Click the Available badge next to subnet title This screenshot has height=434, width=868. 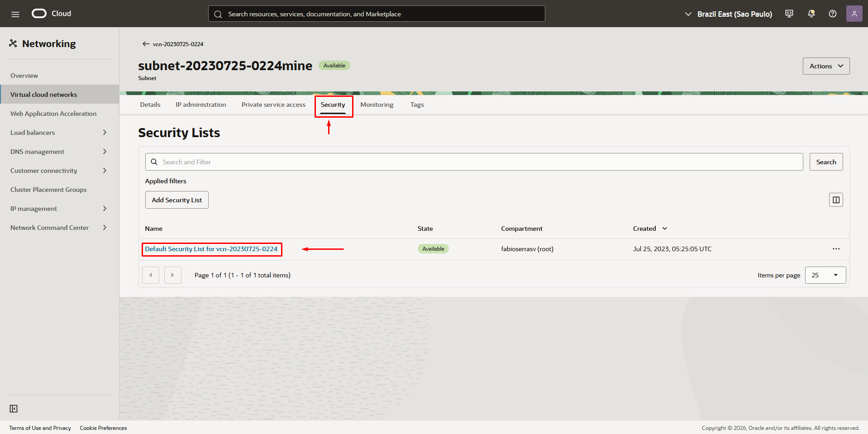coord(334,66)
